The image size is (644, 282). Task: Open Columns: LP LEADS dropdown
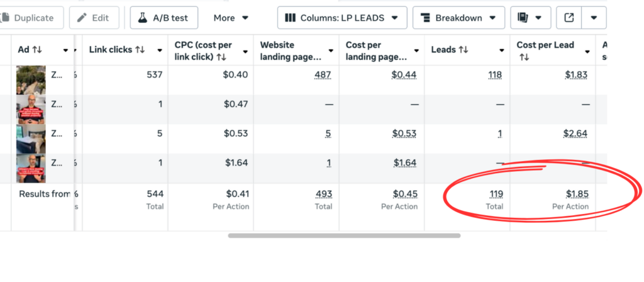[342, 18]
